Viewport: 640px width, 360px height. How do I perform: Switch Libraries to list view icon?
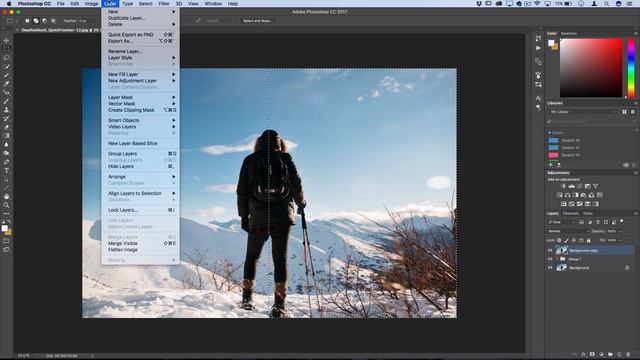pyautogui.click(x=633, y=112)
